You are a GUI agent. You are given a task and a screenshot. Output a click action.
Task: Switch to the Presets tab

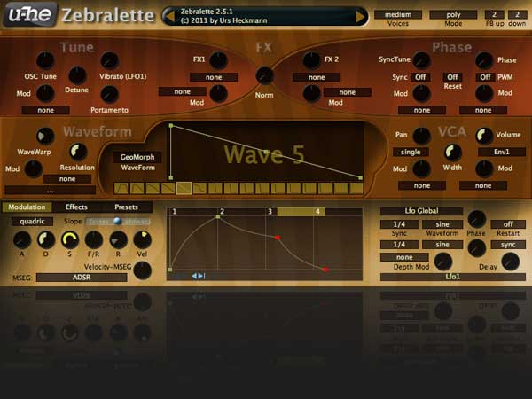(126, 207)
